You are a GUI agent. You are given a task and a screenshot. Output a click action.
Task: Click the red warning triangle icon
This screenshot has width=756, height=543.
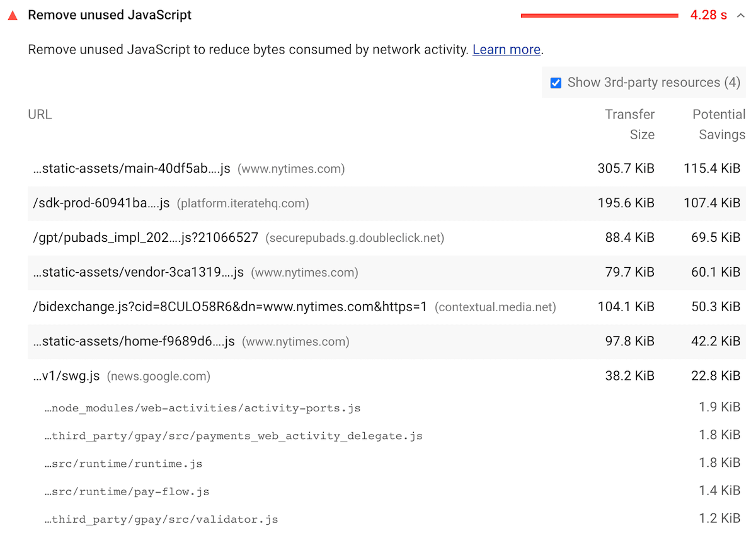click(x=13, y=16)
